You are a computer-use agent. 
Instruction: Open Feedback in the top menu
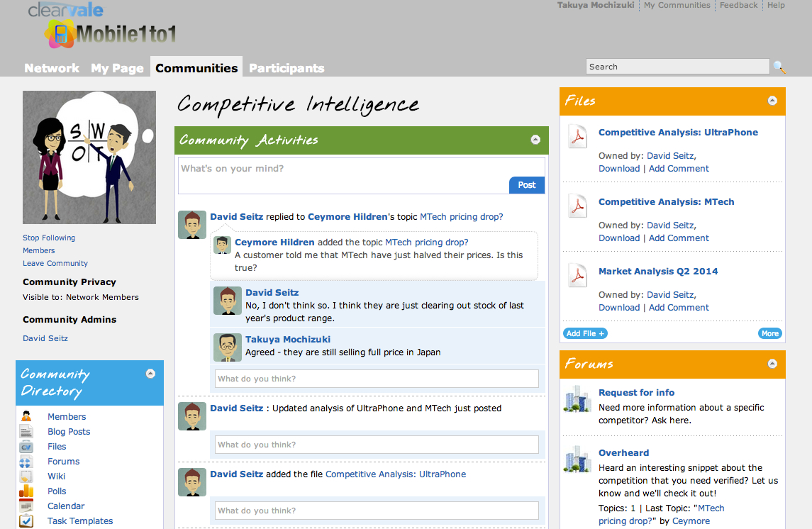(x=738, y=5)
